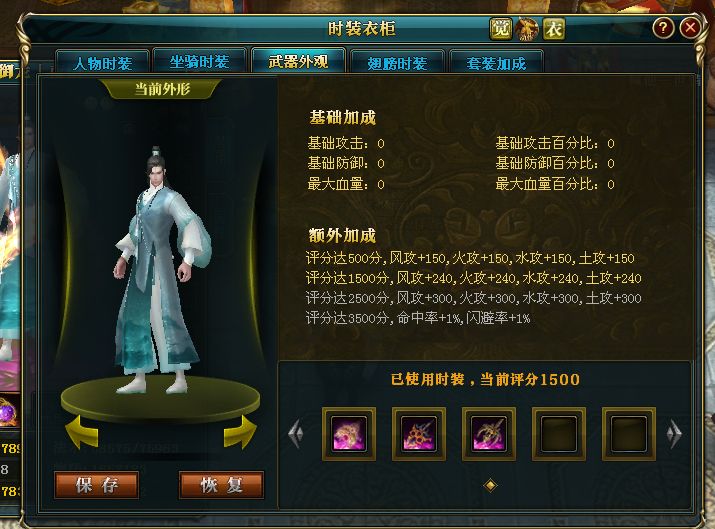Select the third weapon skin slot
The image size is (715, 529).
tap(489, 434)
